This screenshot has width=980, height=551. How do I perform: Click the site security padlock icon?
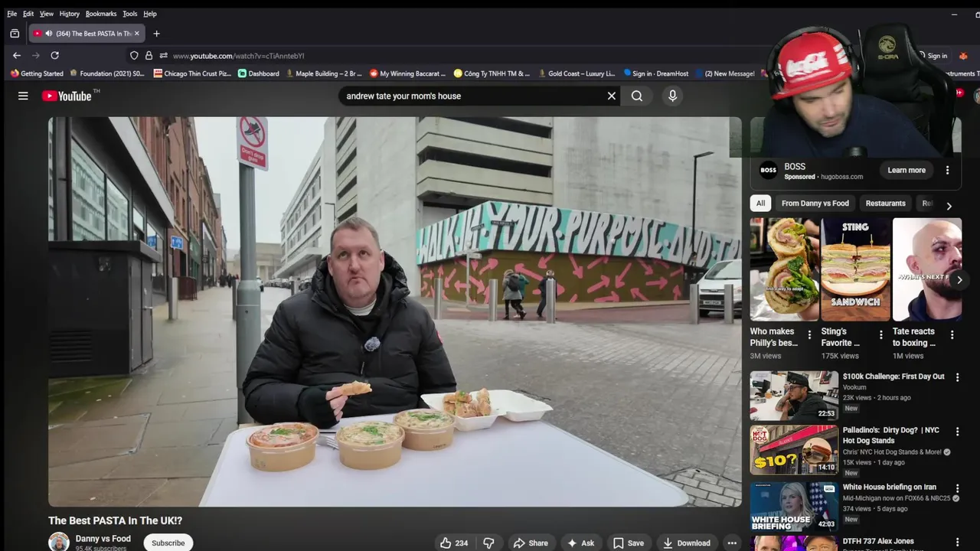click(x=149, y=55)
